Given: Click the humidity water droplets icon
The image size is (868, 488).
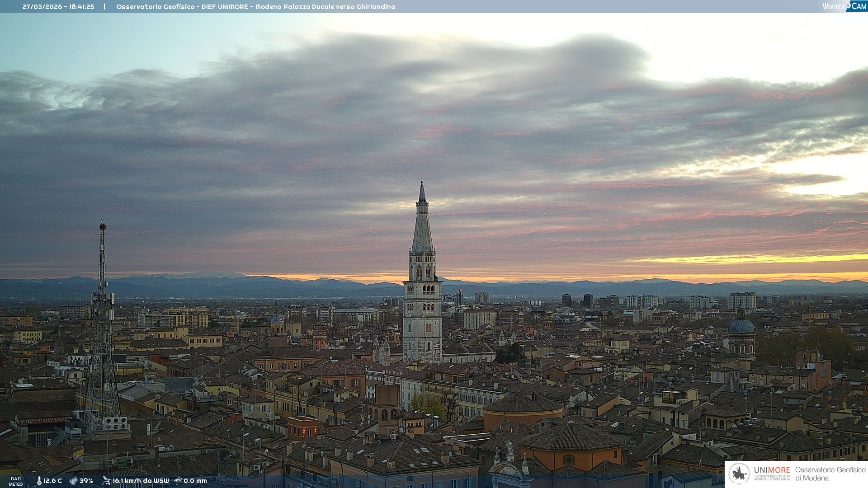Looking at the screenshot, I should [x=73, y=481].
